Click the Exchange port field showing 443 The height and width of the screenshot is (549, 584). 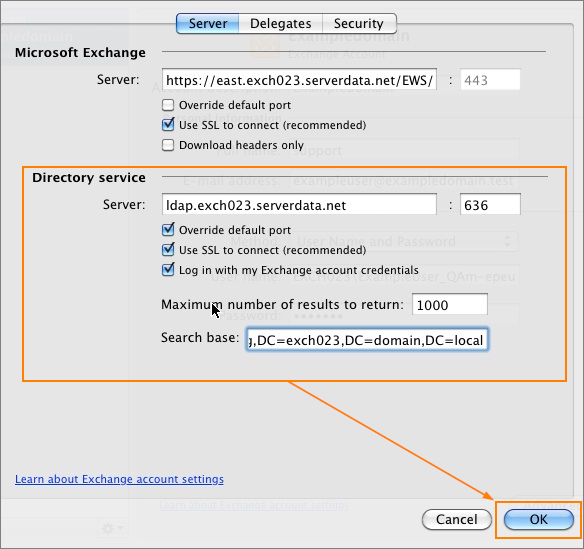coord(490,80)
